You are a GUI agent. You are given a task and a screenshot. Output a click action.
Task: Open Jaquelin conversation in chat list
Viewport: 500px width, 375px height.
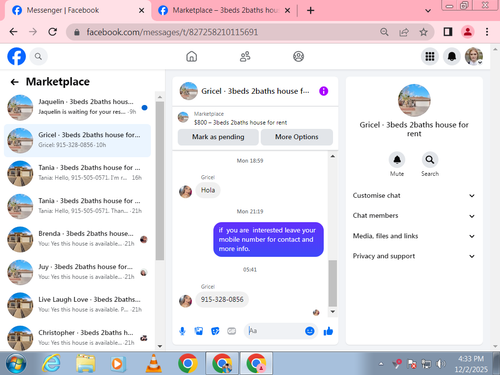pos(77,107)
